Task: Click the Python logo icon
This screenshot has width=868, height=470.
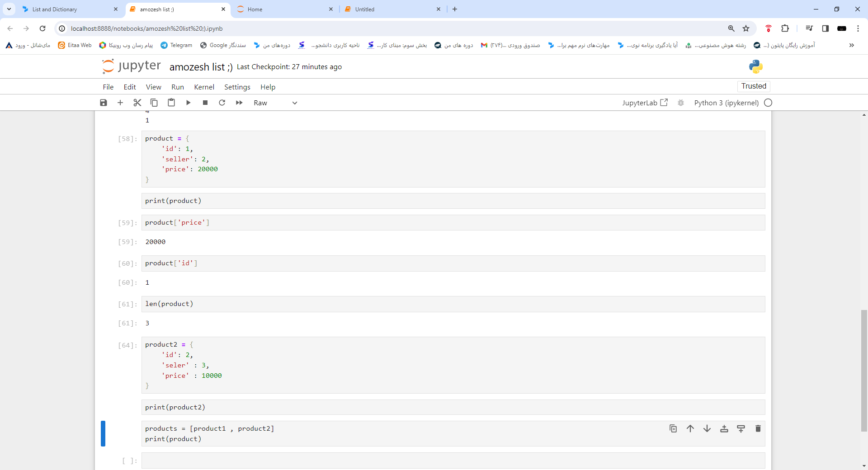Action: (x=756, y=66)
